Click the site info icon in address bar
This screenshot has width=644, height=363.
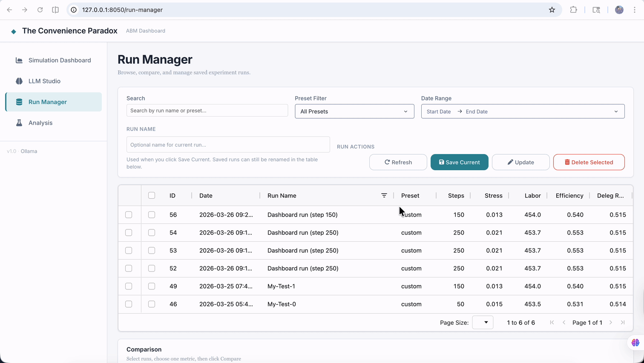tap(74, 10)
